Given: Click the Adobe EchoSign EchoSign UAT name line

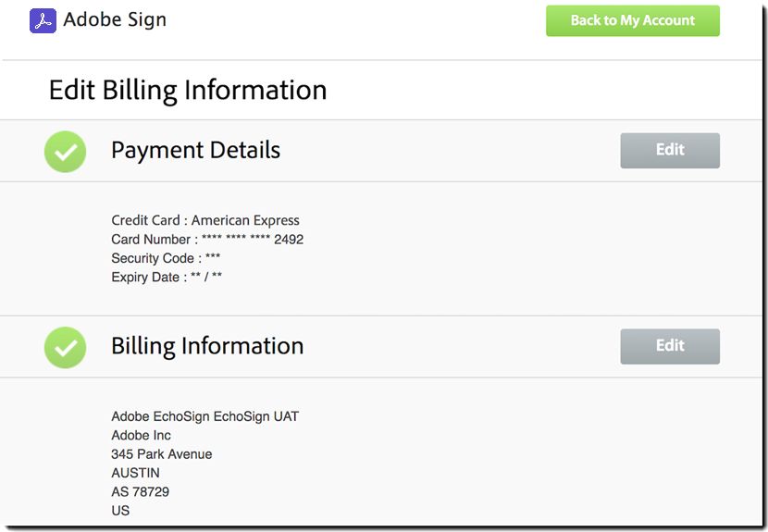Looking at the screenshot, I should click(x=204, y=416).
